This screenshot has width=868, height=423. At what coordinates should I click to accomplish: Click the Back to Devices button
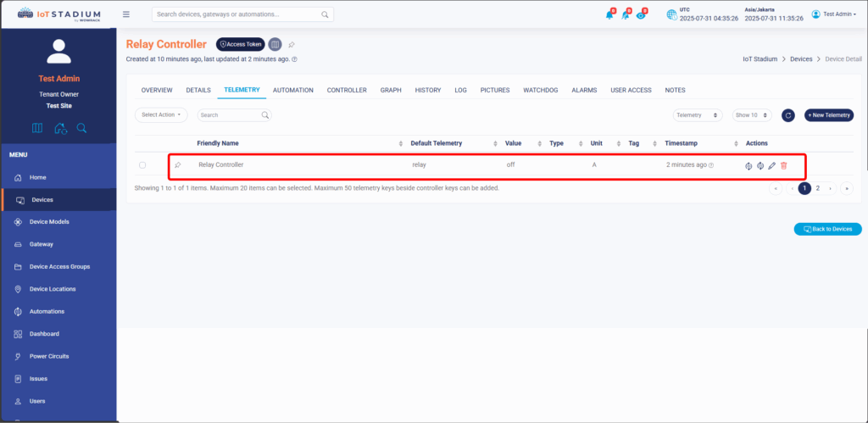click(827, 229)
